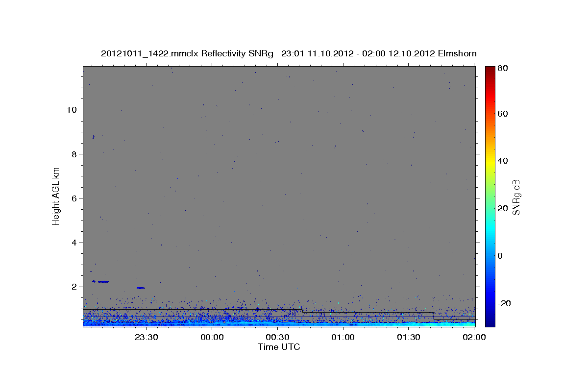The width and height of the screenshot is (588, 392).
Task: Click the height axis label 2
Action: click(x=74, y=287)
